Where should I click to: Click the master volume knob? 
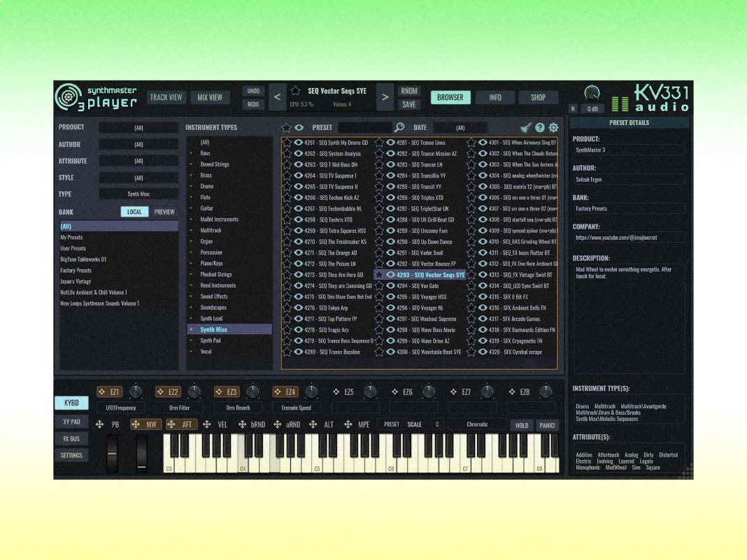[x=592, y=92]
